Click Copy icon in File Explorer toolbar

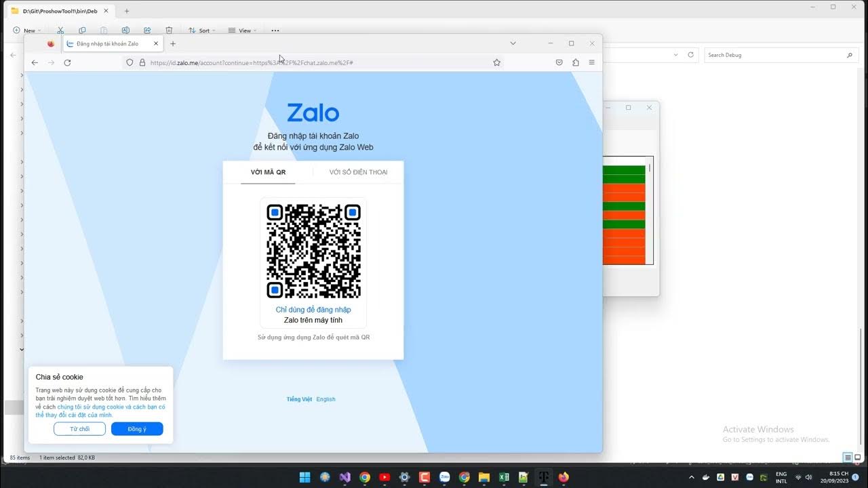click(82, 30)
